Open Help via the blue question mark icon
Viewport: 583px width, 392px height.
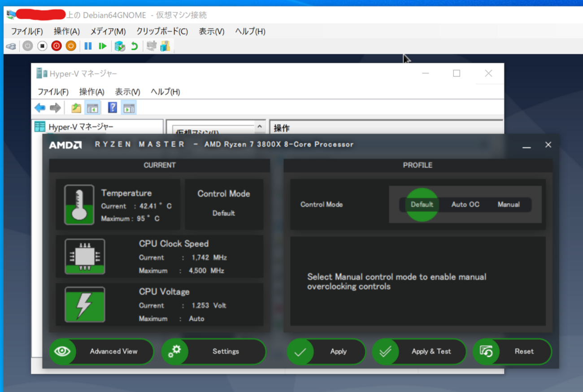(113, 108)
